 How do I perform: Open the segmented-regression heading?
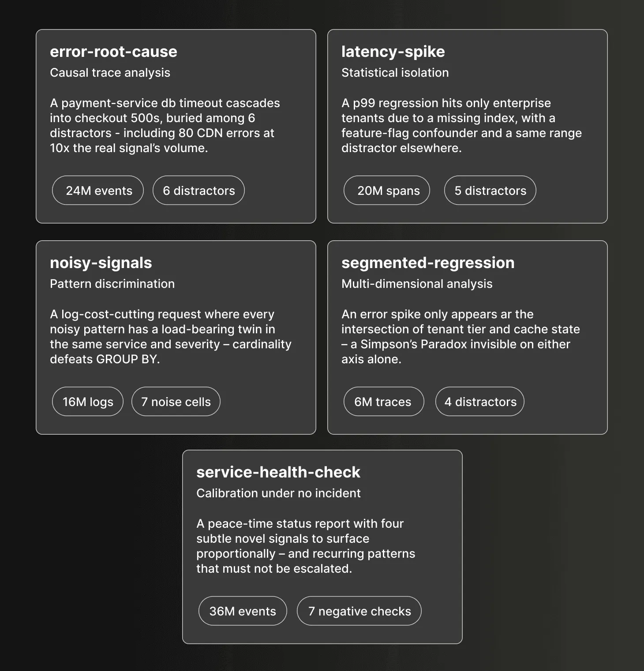(x=428, y=263)
